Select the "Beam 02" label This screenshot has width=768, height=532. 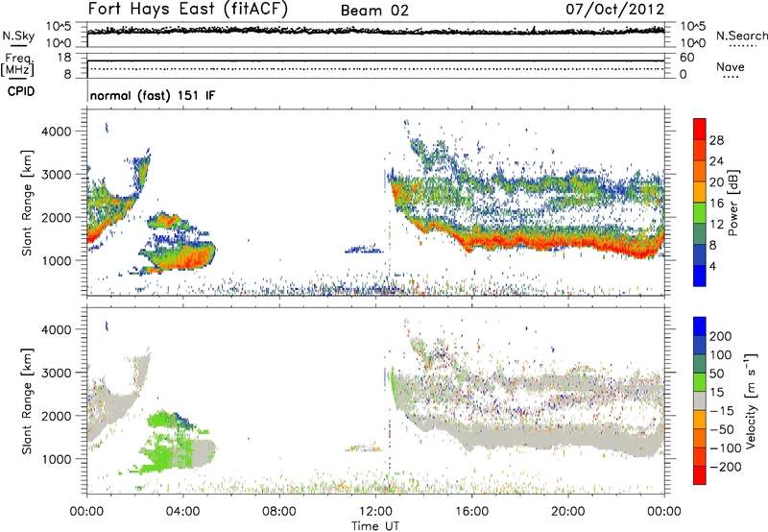pyautogui.click(x=374, y=11)
